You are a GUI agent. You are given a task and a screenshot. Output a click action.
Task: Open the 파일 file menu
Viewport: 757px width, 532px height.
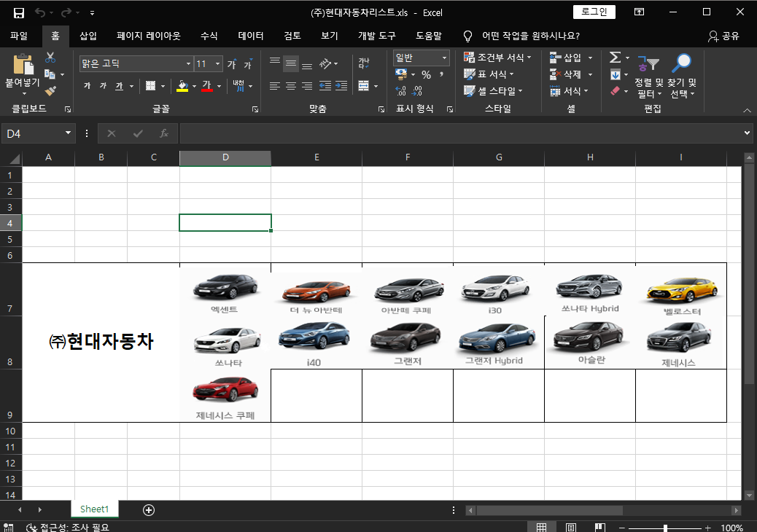click(19, 36)
